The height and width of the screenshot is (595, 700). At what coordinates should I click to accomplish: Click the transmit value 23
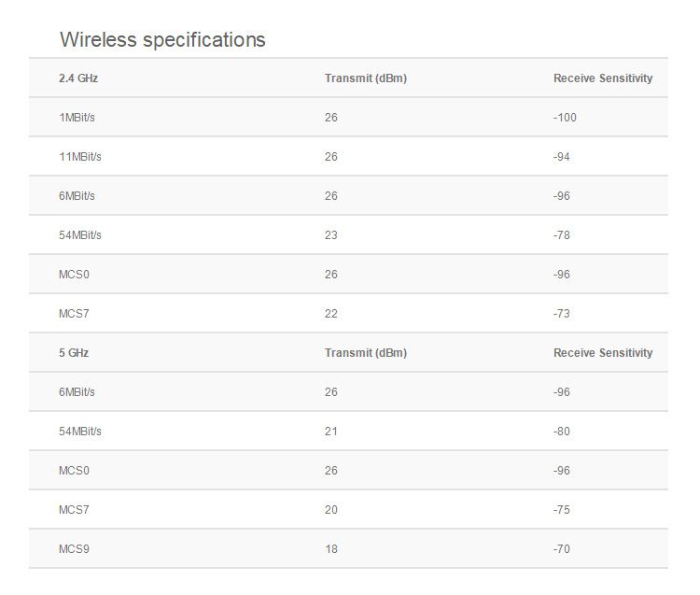[331, 235]
